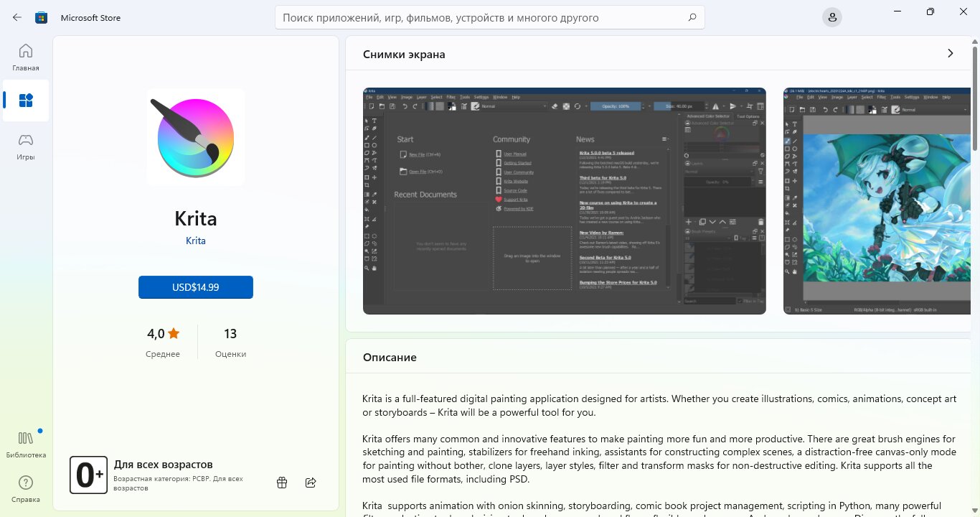The height and width of the screenshot is (517, 980).
Task: Click the gift icon to buy as gift
Action: (x=282, y=483)
